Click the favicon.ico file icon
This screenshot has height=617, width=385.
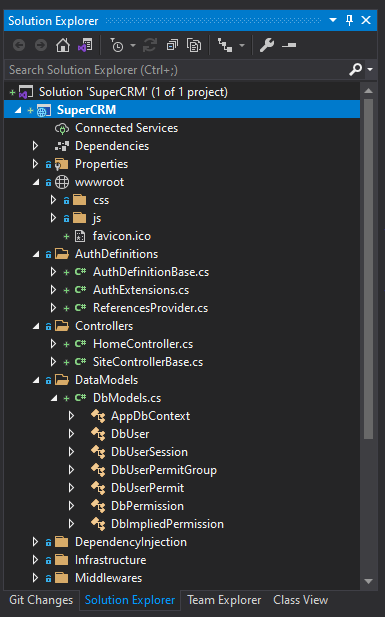click(80, 236)
